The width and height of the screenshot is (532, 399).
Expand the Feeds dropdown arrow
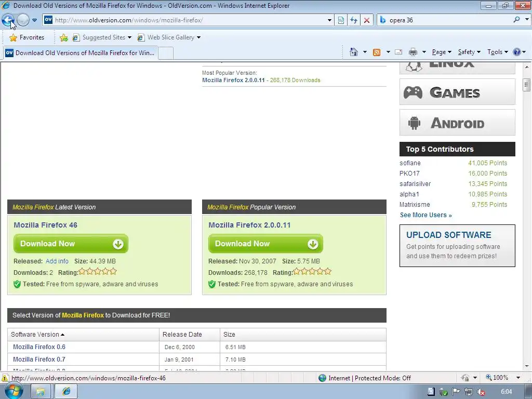tap(388, 52)
